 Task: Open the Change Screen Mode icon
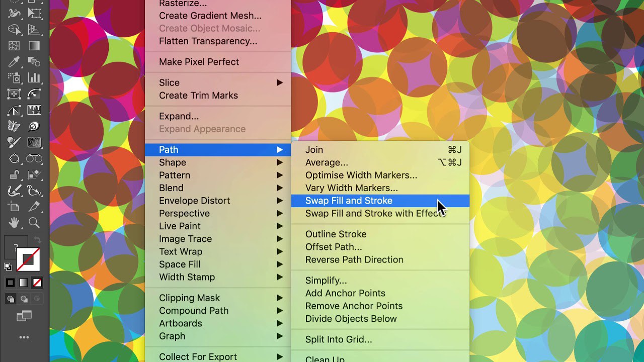(24, 316)
